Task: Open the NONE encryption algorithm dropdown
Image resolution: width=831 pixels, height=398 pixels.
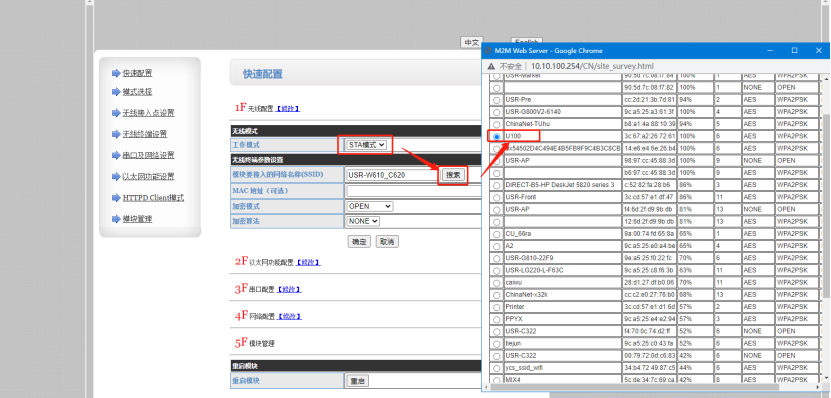Action: 363,221
